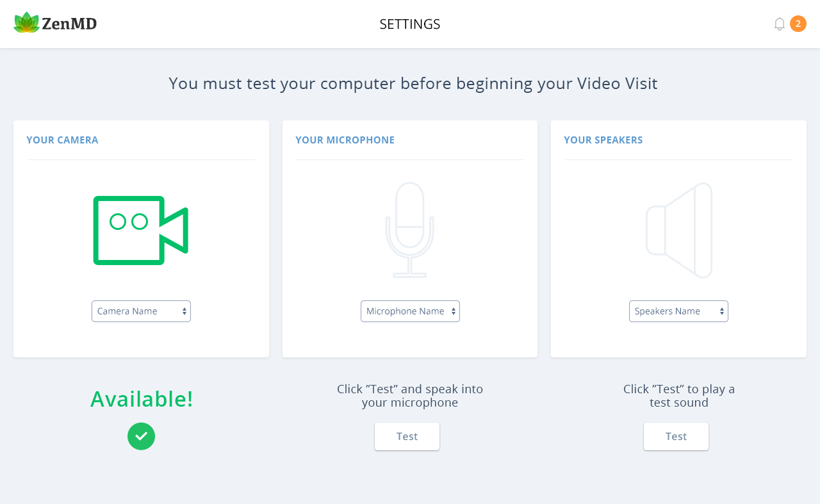The width and height of the screenshot is (820, 504).
Task: Click the gray microphone icon
Action: point(409,230)
